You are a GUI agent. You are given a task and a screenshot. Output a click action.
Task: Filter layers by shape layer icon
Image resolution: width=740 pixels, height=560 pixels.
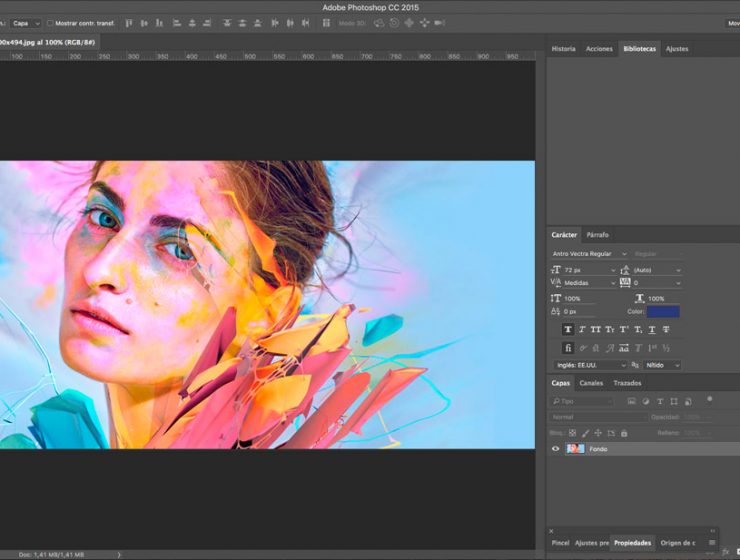tap(674, 401)
